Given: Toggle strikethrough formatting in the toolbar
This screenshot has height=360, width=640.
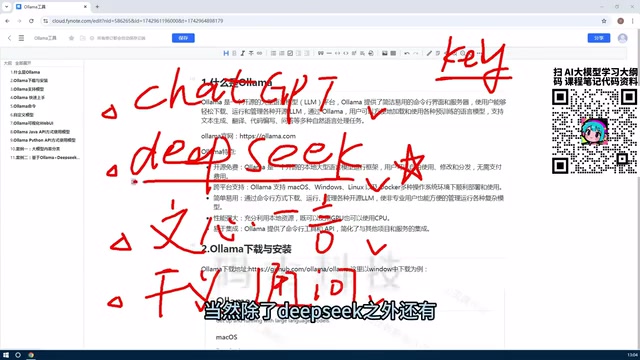Looking at the screenshot, I should (251, 53).
